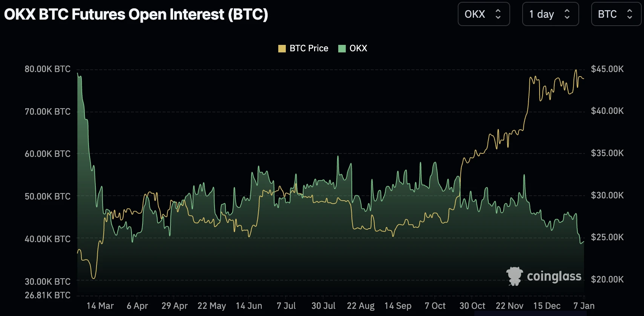Click the chevron arrows in BTC selector
644x316 pixels.
pos(630,14)
